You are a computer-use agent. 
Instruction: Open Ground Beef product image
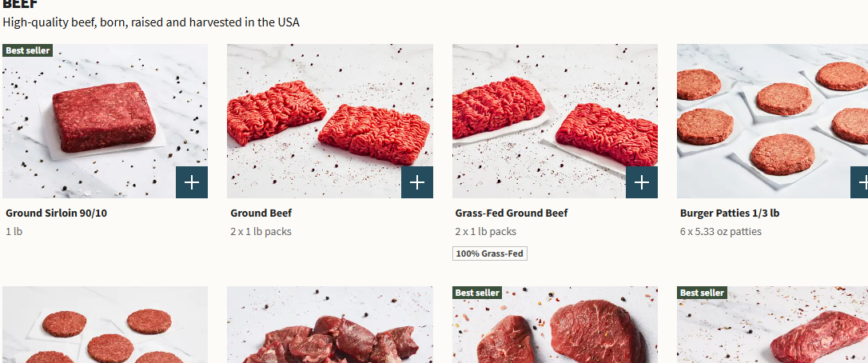pos(330,121)
